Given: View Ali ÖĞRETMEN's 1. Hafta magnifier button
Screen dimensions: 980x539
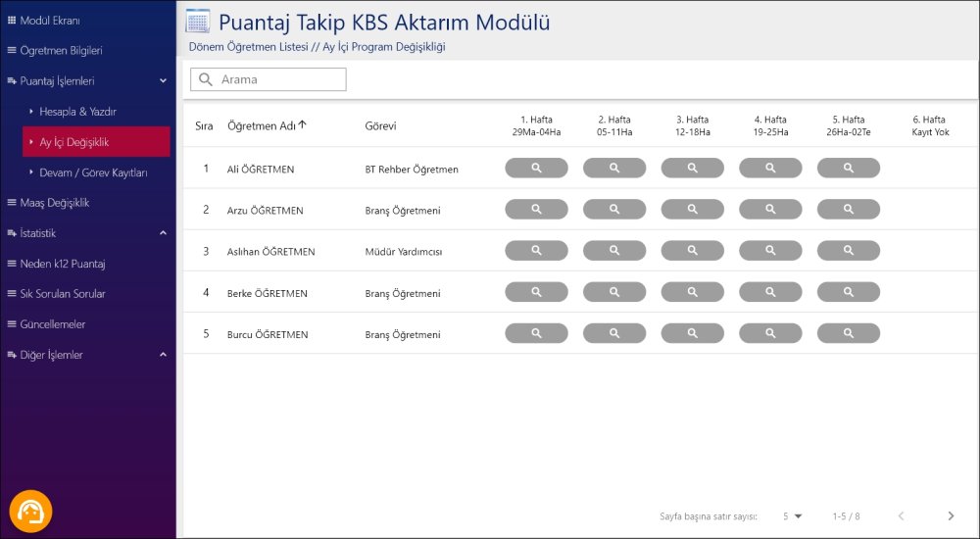Looking at the screenshot, I should pyautogui.click(x=536, y=168).
